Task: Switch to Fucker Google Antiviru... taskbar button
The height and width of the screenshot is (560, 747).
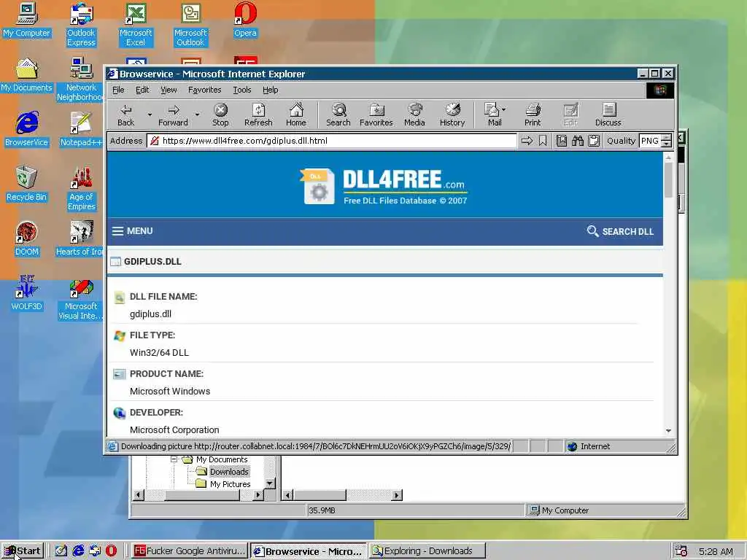Action: (x=189, y=551)
